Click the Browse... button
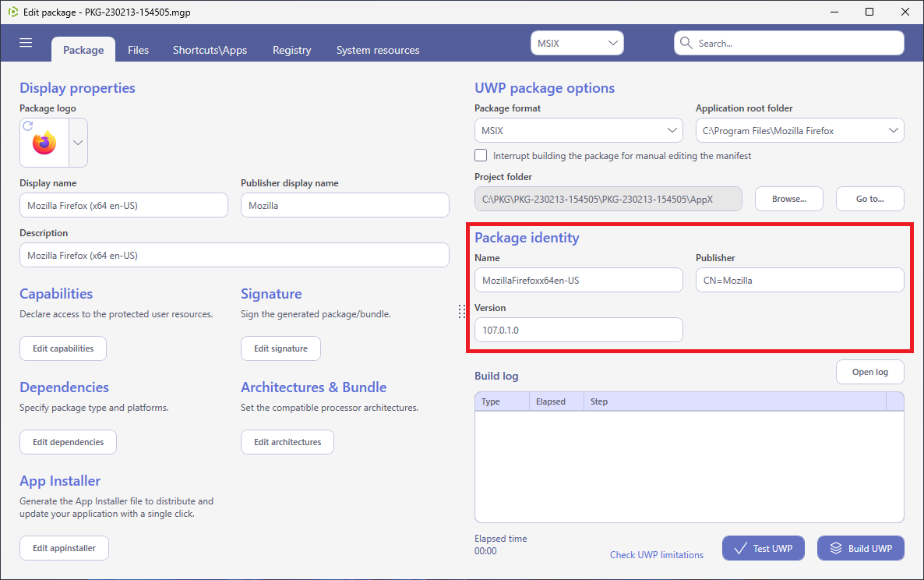Image resolution: width=924 pixels, height=580 pixels. click(789, 200)
